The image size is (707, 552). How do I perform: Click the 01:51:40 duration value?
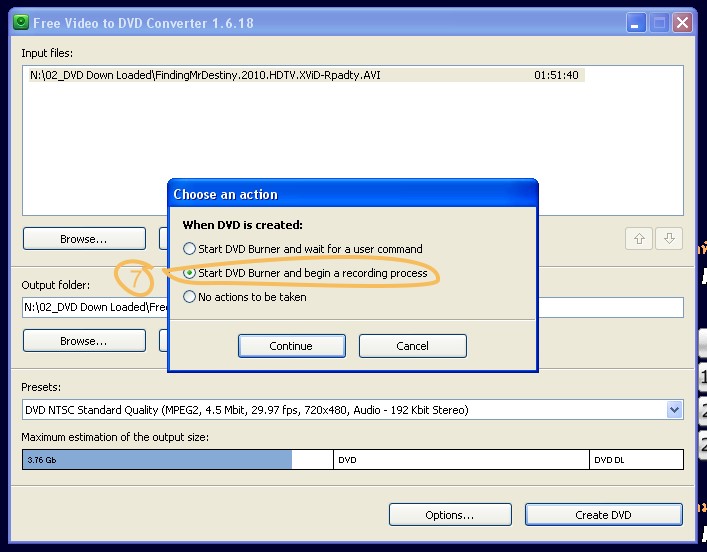[556, 75]
